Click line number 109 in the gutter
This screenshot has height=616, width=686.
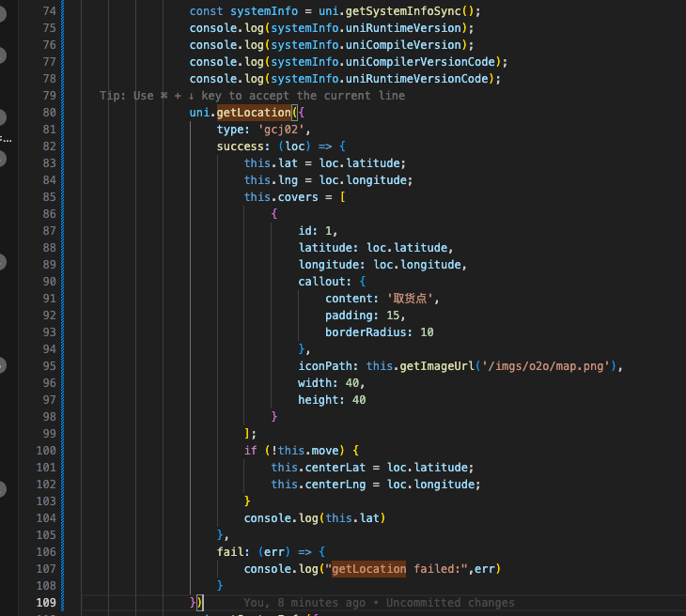point(46,603)
